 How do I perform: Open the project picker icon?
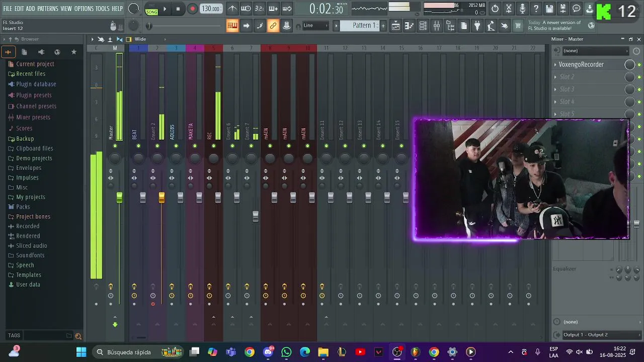(464, 26)
